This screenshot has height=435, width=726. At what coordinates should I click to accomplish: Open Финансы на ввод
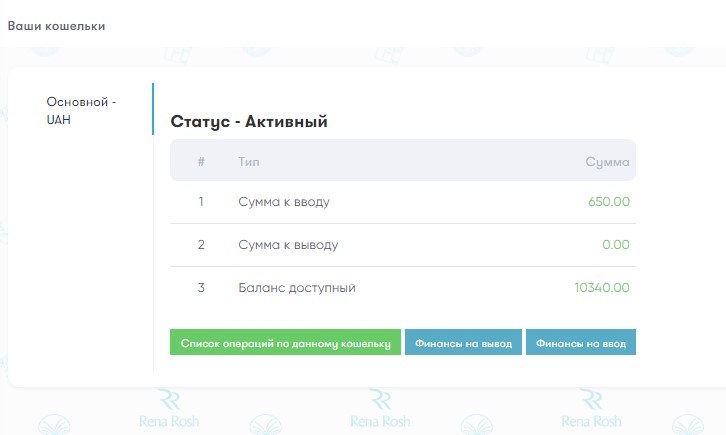click(x=581, y=342)
